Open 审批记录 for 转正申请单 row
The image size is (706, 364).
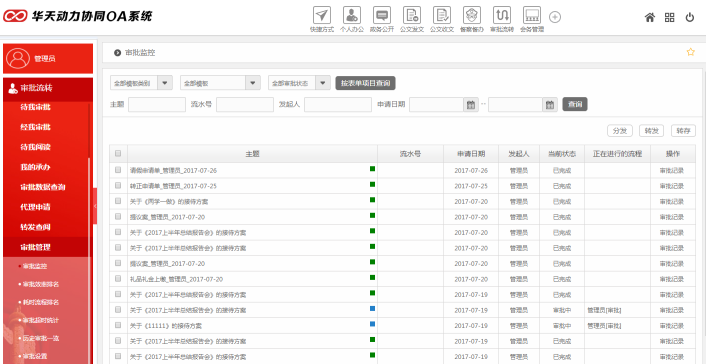[x=672, y=186]
